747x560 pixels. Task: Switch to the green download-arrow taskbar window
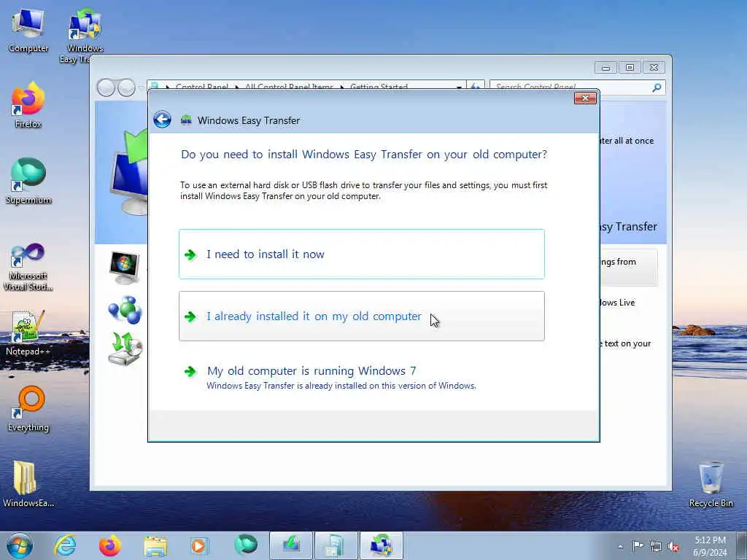tap(291, 545)
